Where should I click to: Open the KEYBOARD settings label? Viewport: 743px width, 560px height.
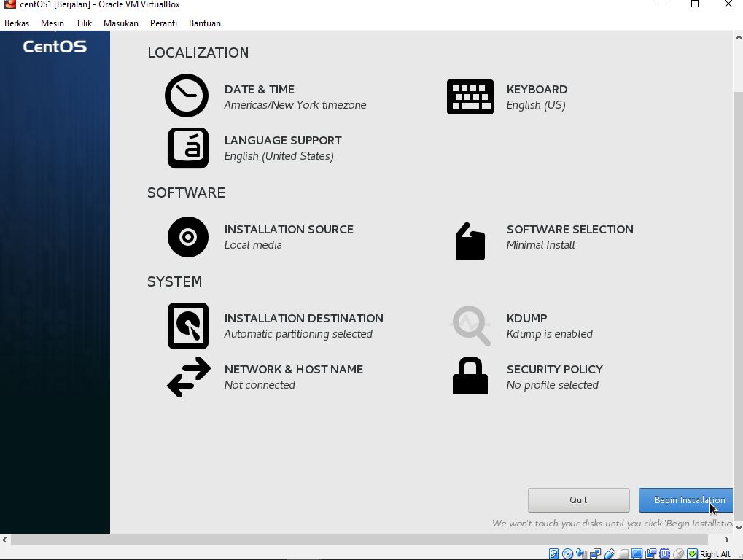(537, 90)
